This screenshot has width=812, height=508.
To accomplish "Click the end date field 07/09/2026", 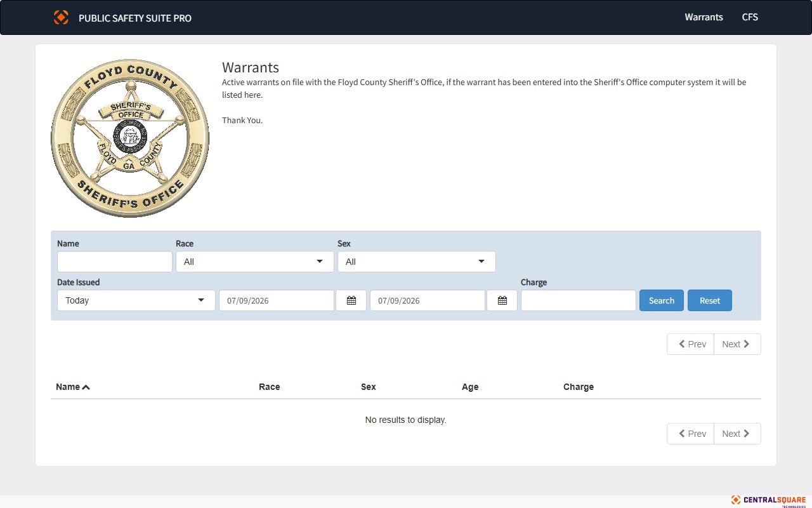I will point(428,300).
